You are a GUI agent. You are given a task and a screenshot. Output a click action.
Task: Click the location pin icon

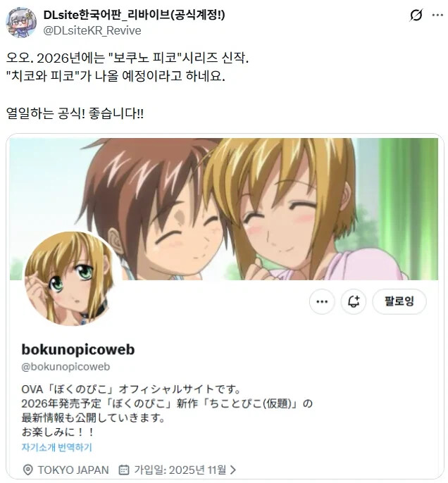27,470
